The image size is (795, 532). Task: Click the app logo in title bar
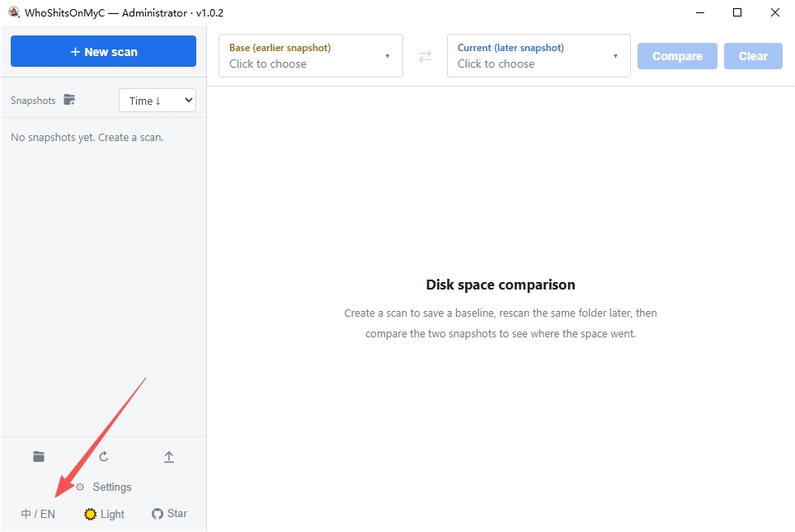click(x=14, y=12)
